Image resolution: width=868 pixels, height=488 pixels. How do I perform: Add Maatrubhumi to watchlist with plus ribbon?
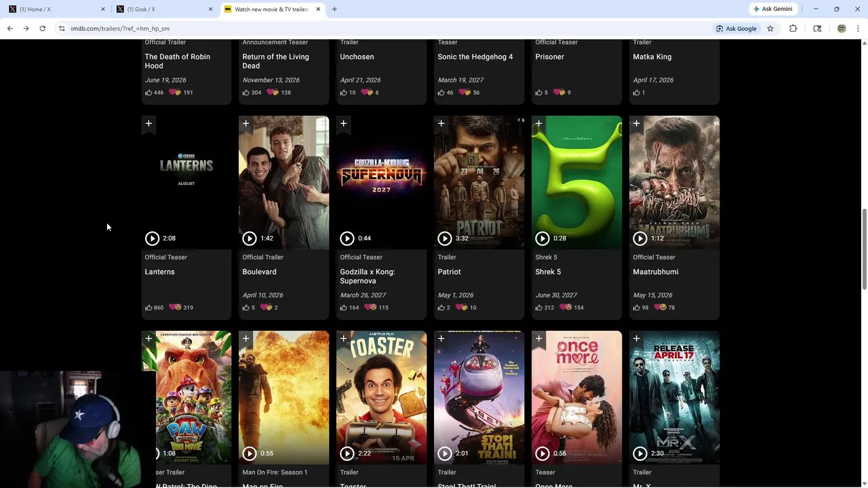coord(637,124)
